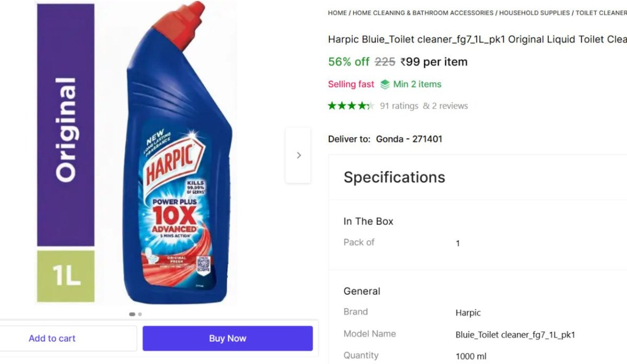Click the green 1L size label

66,276
